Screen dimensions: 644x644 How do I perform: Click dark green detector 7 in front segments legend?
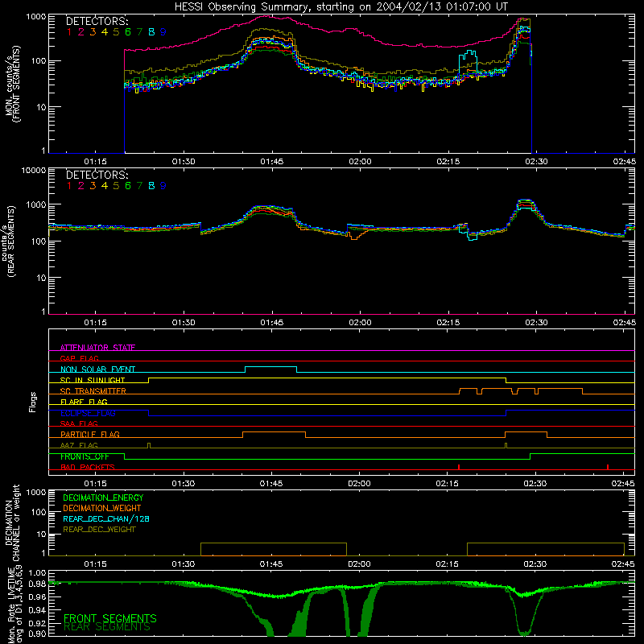click(139, 32)
